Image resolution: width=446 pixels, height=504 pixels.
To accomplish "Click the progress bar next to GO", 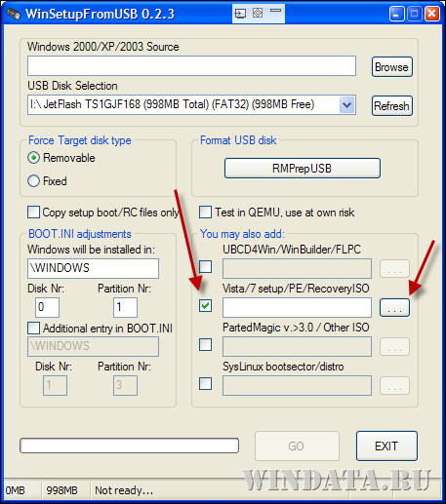I will [129, 446].
